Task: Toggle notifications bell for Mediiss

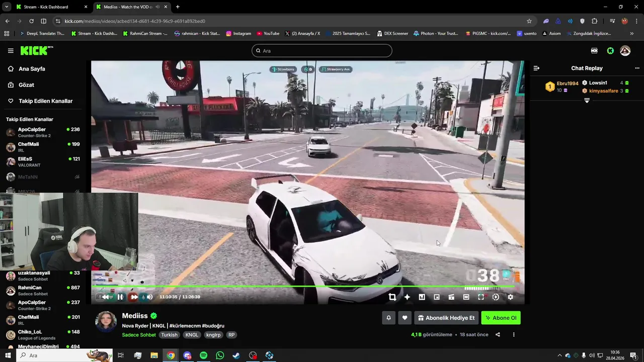Action: click(x=388, y=318)
